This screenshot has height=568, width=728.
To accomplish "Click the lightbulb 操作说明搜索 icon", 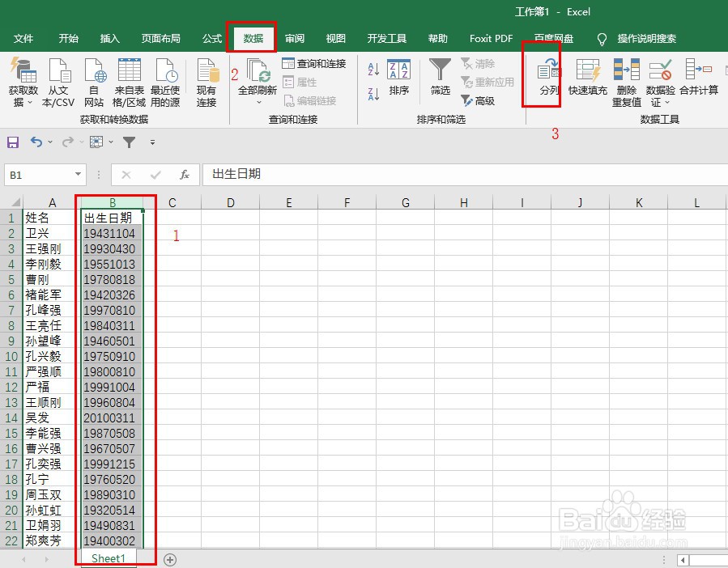I will coord(602,39).
